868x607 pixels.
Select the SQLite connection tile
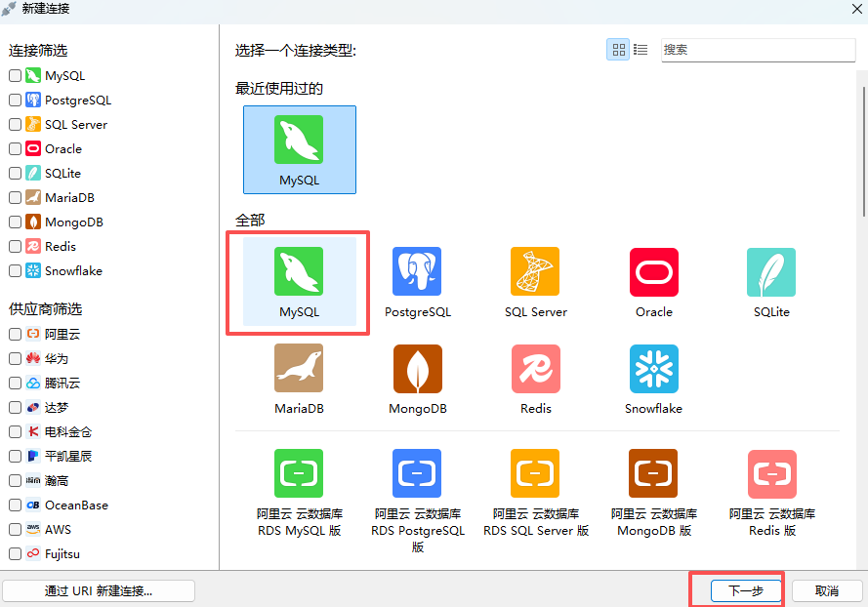771,282
